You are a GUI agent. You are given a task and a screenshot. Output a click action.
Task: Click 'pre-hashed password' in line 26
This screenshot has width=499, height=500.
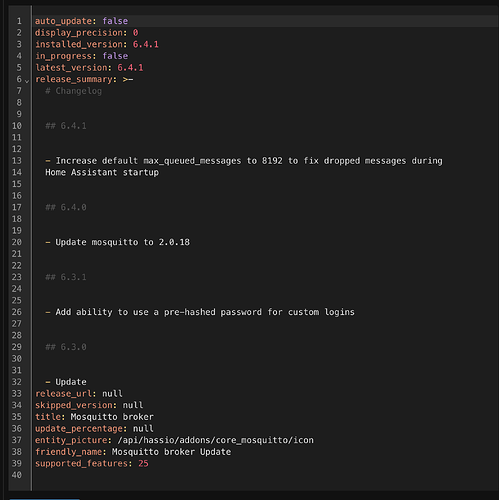tap(213, 312)
